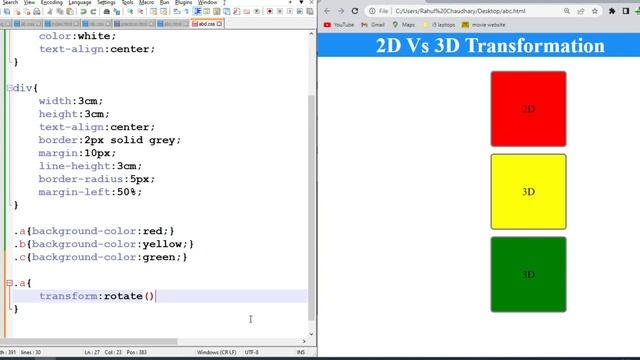Close the active .css file tab
The width and height of the screenshot is (640, 360).
(220, 24)
